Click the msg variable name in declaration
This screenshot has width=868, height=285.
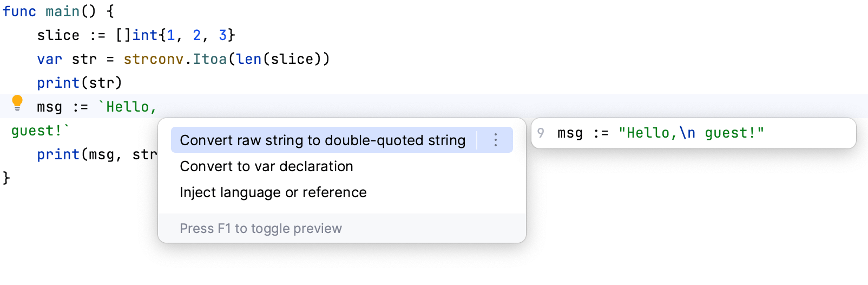[x=49, y=107]
